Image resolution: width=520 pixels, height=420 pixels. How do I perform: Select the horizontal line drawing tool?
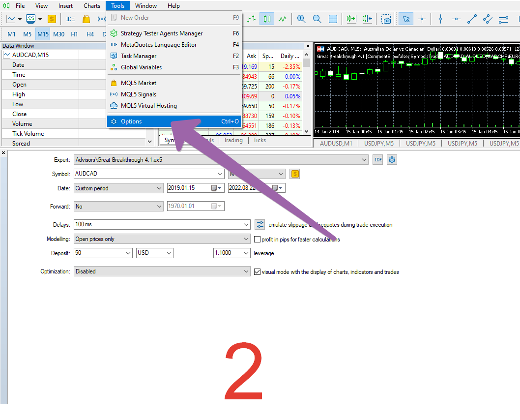tap(456, 19)
